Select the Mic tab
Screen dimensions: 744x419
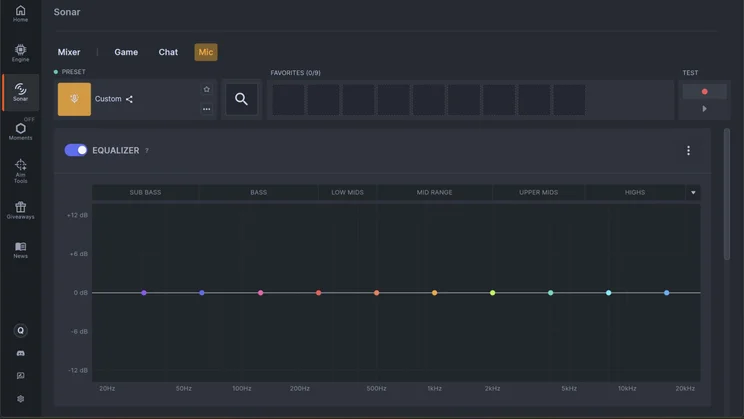click(206, 52)
